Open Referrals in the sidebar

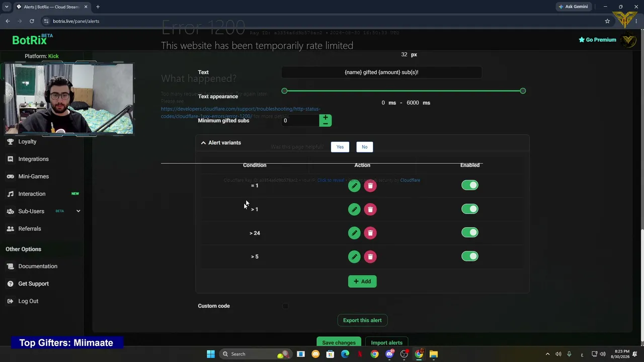click(29, 229)
